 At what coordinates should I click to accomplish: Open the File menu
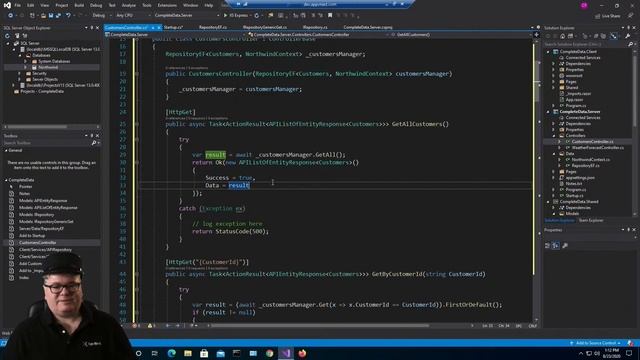[x=18, y=5]
